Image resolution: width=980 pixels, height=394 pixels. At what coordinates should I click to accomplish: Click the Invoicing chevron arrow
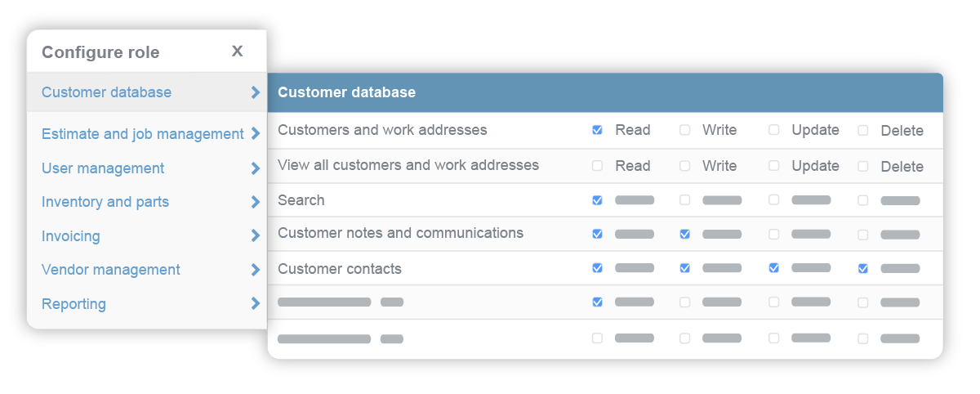(256, 236)
